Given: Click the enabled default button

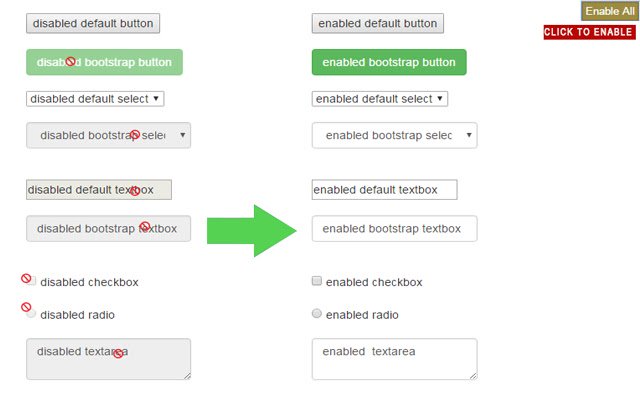Looking at the screenshot, I should 378,23.
